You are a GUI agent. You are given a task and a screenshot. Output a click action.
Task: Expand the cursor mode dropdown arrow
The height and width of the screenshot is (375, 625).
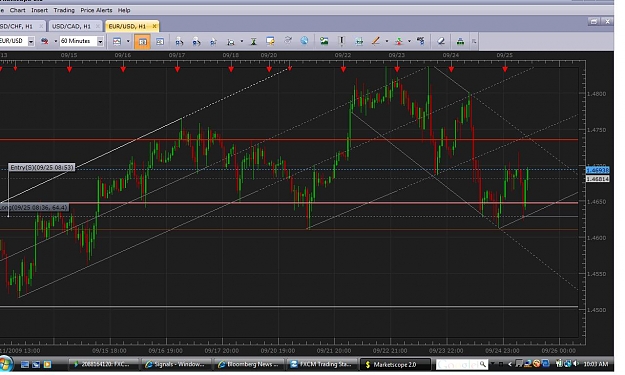coord(242,41)
